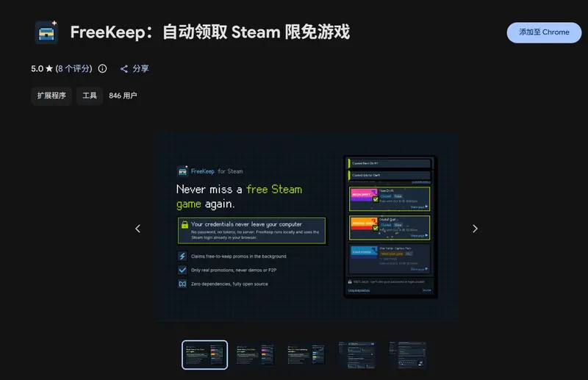This screenshot has height=380, width=588.
Task: Click the FreeKeep treasure chest extension icon
Action: click(x=46, y=32)
